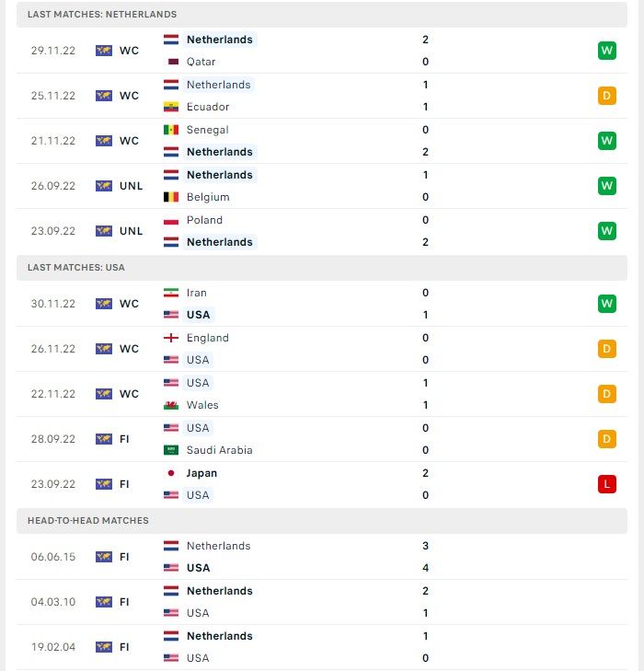Open the Japan team link
This screenshot has height=671, width=644.
click(x=201, y=473)
